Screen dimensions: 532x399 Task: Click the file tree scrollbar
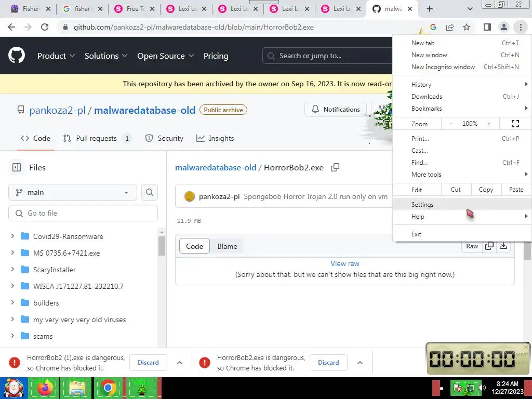point(162,246)
